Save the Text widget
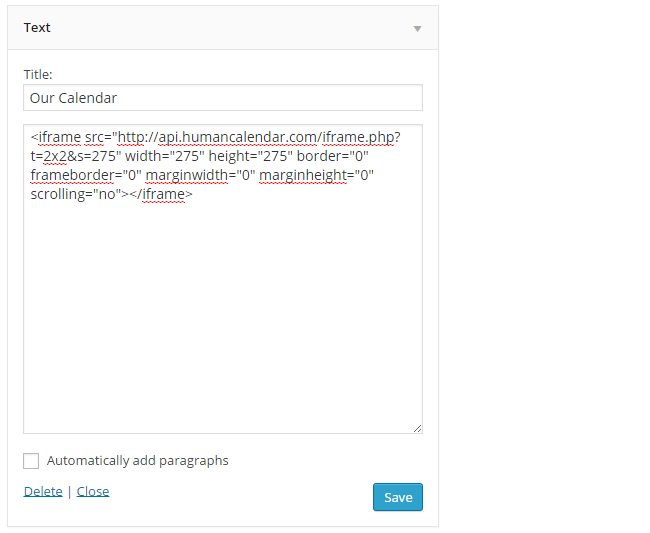This screenshot has height=533, width=650. (x=398, y=497)
